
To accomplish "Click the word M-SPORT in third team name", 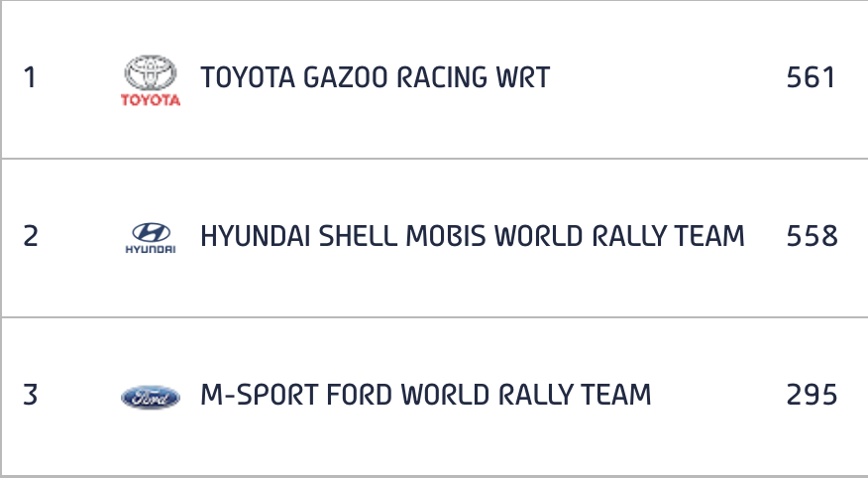I will pos(260,395).
